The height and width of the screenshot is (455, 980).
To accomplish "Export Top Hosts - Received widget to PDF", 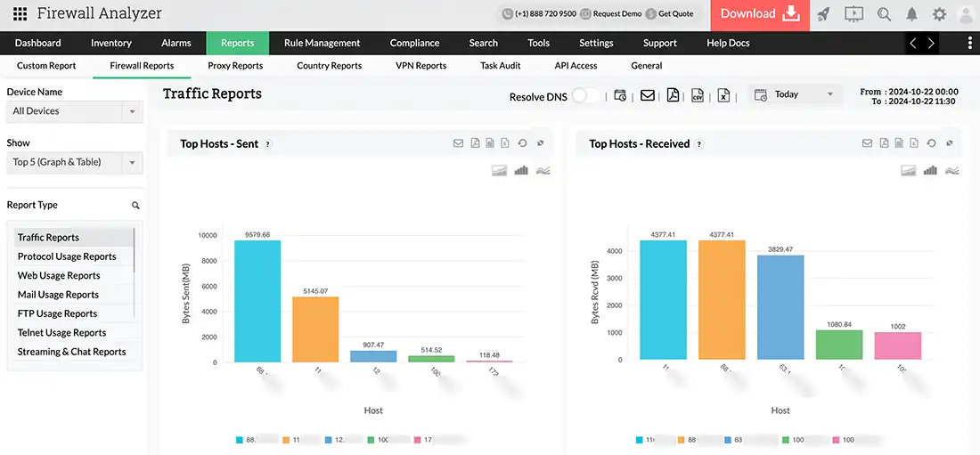I will tap(884, 143).
